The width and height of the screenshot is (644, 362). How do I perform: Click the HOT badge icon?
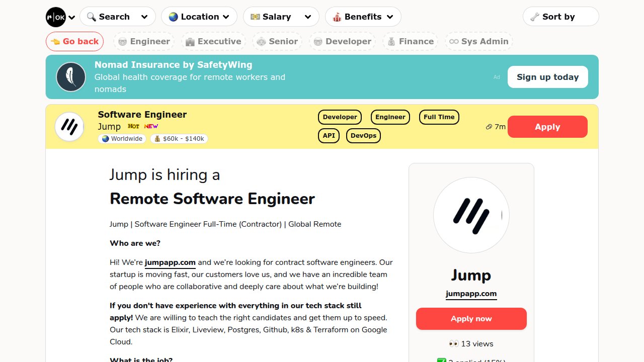(x=133, y=126)
